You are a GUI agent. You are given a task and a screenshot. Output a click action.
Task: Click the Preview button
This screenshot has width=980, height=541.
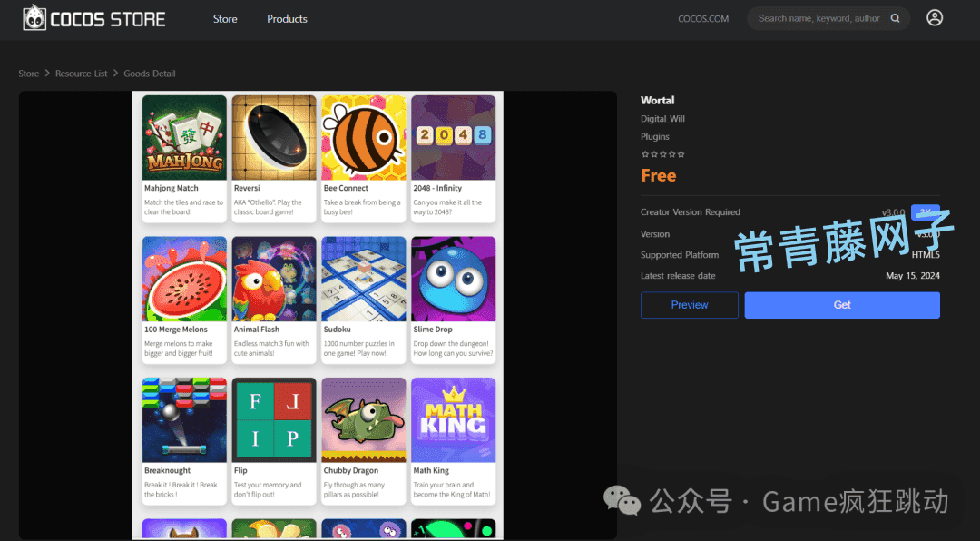(690, 305)
